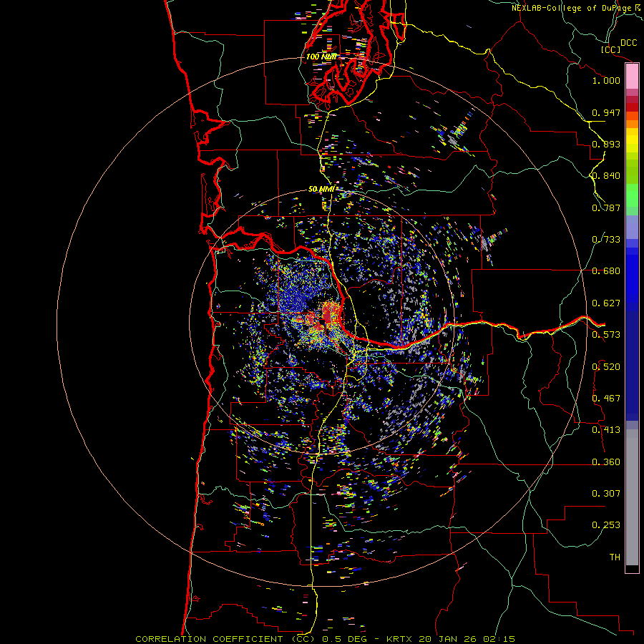The image size is (644, 644).
Task: Click the [CC] unit label
Action: [x=610, y=49]
